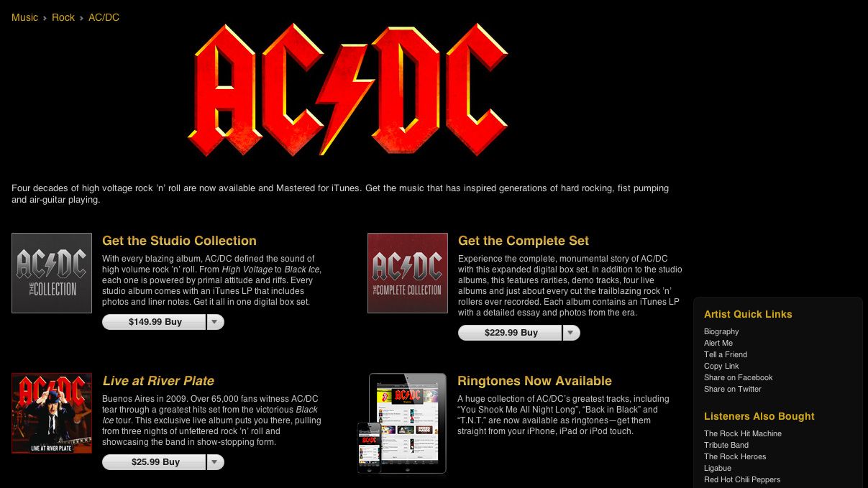868x488 pixels.
Task: Buy the Complete Set for $229.99
Action: pyautogui.click(x=511, y=333)
